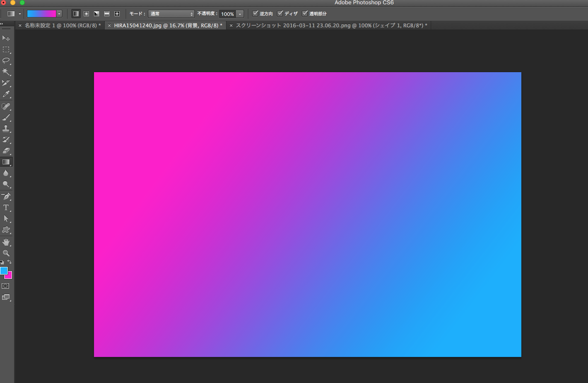Select the Eraser tool
The height and width of the screenshot is (383, 588).
6,151
